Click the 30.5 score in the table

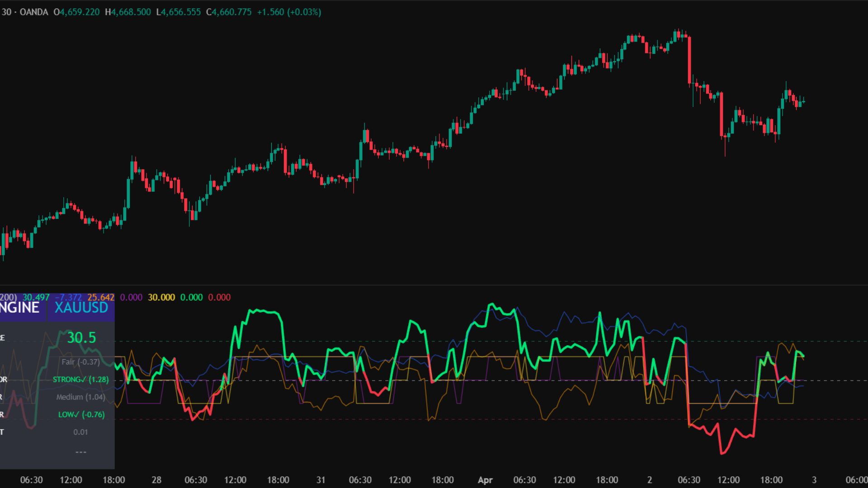coord(81,338)
